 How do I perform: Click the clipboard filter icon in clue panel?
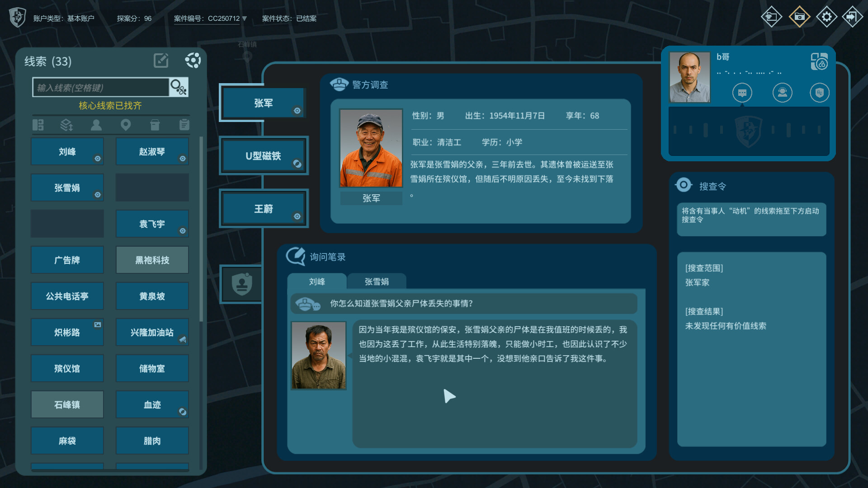[184, 125]
